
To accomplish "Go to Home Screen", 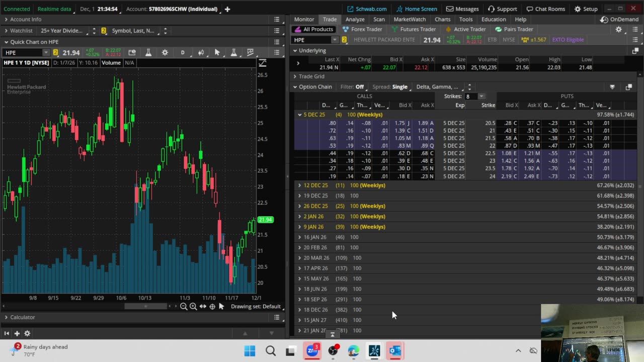I will click(417, 9).
